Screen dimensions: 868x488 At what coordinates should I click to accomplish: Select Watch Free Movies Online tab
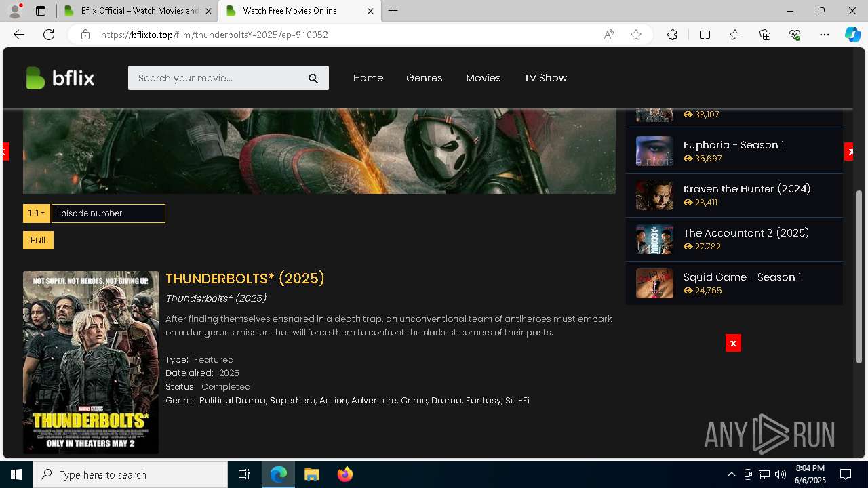click(298, 11)
